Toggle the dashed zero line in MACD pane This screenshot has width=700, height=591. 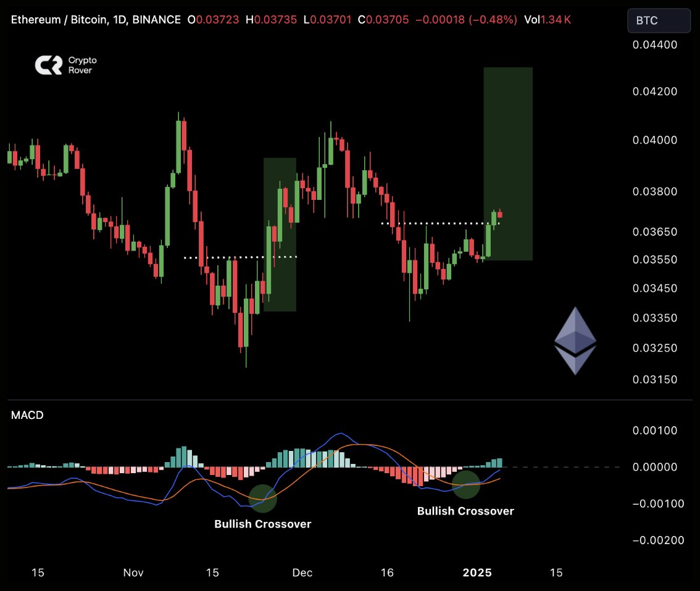click(556, 467)
